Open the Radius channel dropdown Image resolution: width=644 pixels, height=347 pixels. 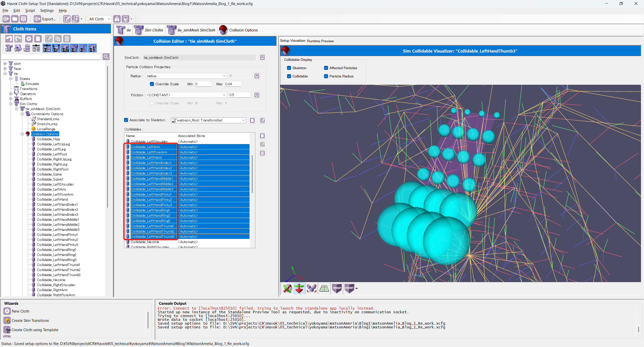pyautogui.click(x=186, y=76)
